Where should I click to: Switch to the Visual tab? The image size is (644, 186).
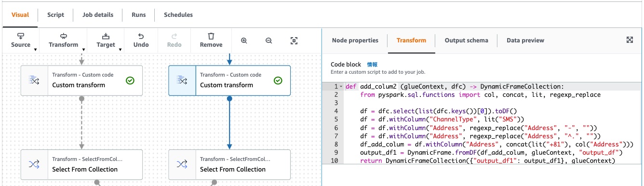(x=20, y=14)
